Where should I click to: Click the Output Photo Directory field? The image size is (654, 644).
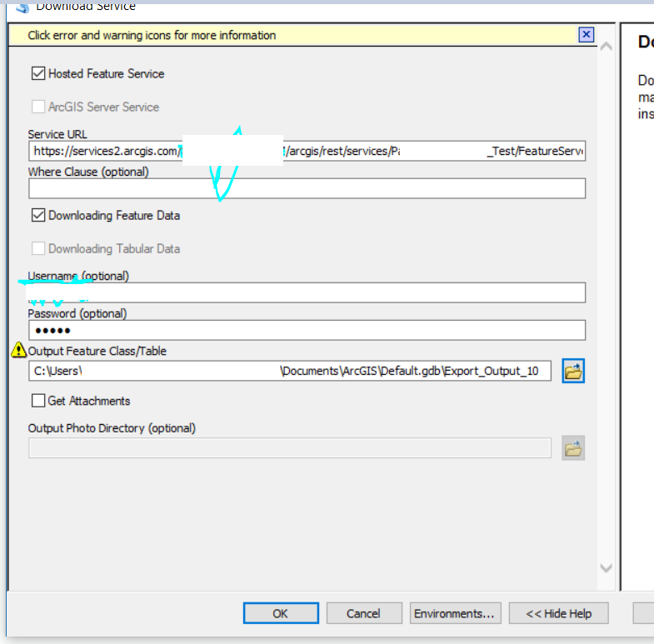click(290, 448)
